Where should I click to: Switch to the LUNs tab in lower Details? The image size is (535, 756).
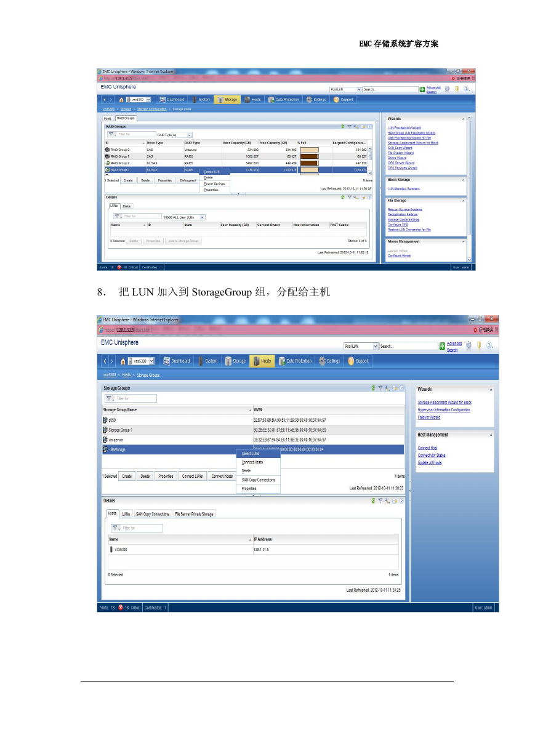coord(126,513)
